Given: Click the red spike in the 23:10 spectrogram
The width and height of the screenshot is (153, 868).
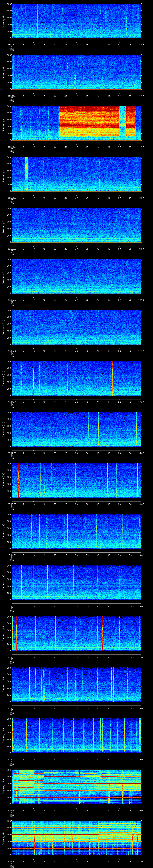Looking at the screenshot, I should coord(29,327).
